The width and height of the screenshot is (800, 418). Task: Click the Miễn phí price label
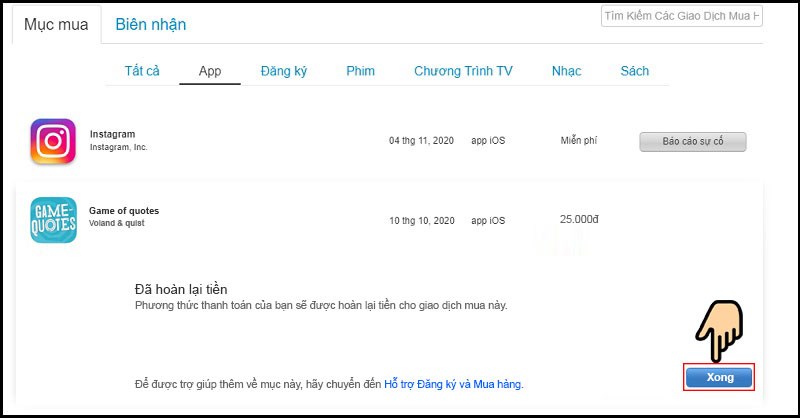(579, 140)
